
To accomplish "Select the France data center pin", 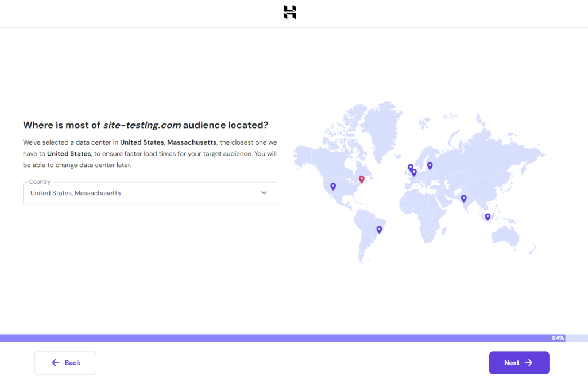I will (414, 172).
